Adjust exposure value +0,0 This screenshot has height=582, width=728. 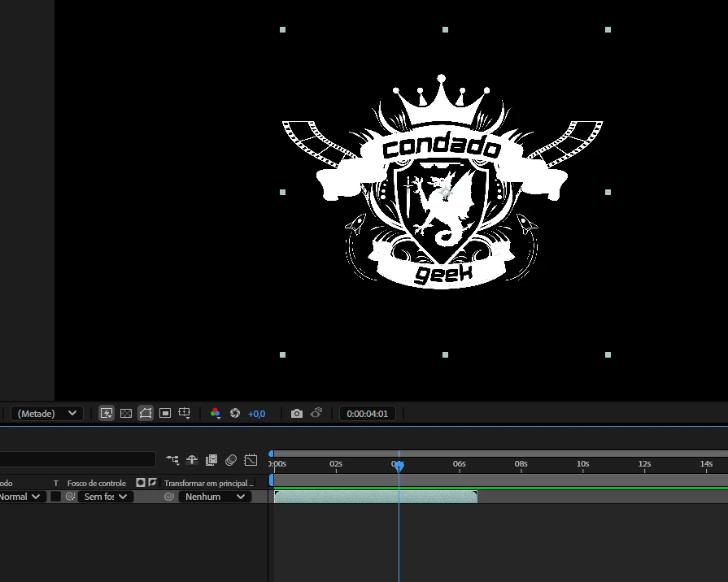[x=257, y=414]
